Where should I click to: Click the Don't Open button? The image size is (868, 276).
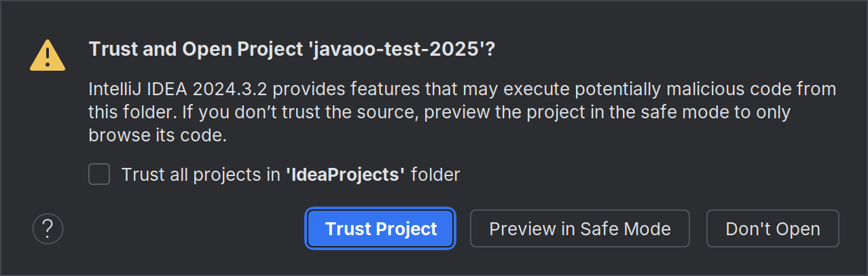coord(772,229)
